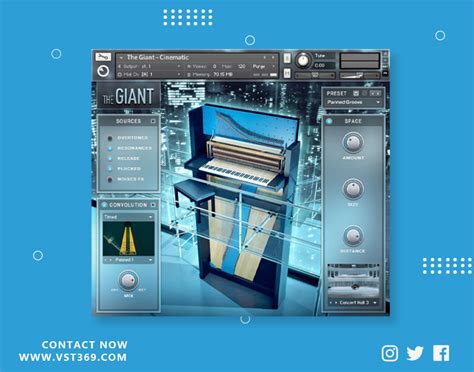Open the MIDI Ch dropdown
Image resolution: width=474 pixels, height=372 pixels.
[179, 74]
